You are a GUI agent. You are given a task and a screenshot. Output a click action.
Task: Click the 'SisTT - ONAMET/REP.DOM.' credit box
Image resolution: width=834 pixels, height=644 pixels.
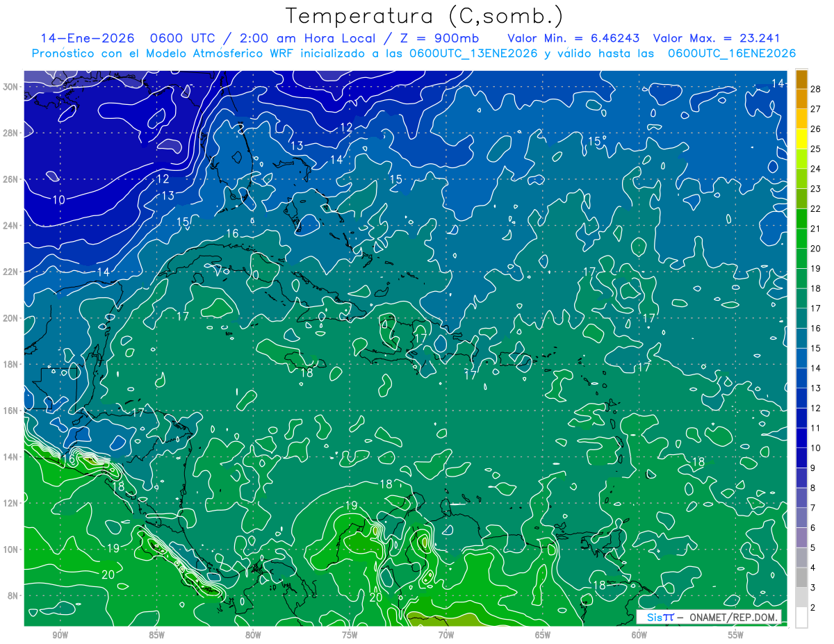[710, 617]
